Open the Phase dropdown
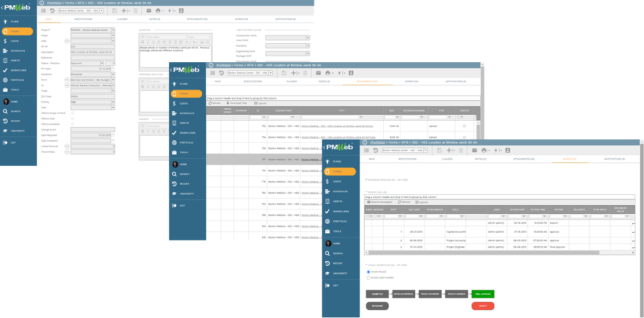 [113, 36]
